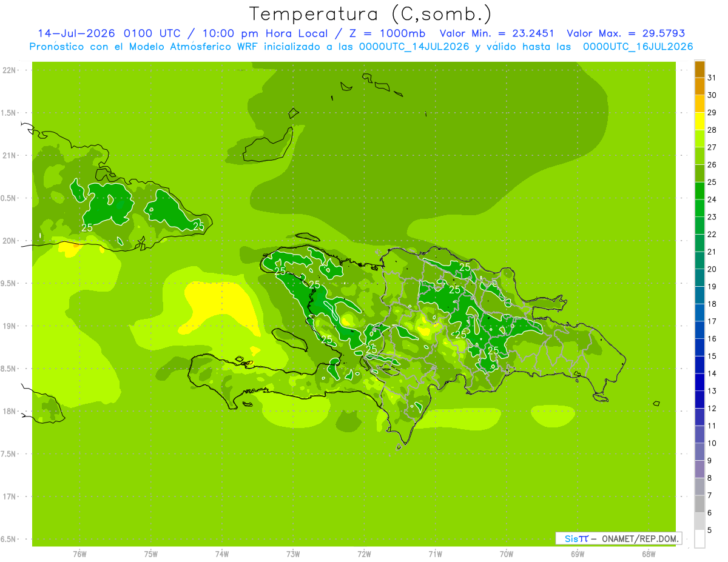This screenshot has width=728, height=562.
Task: Click the '31' value on the color legend
Action: click(x=712, y=78)
